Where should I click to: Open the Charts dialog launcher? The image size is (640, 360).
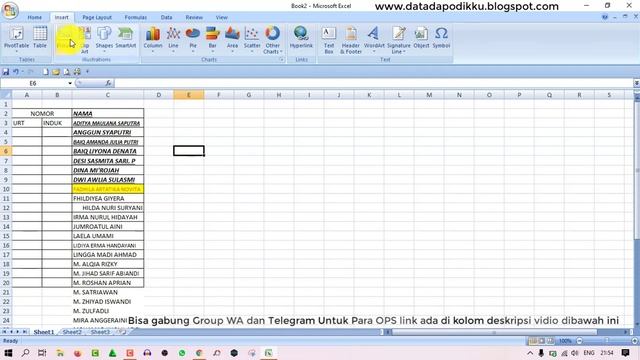pos(281,60)
